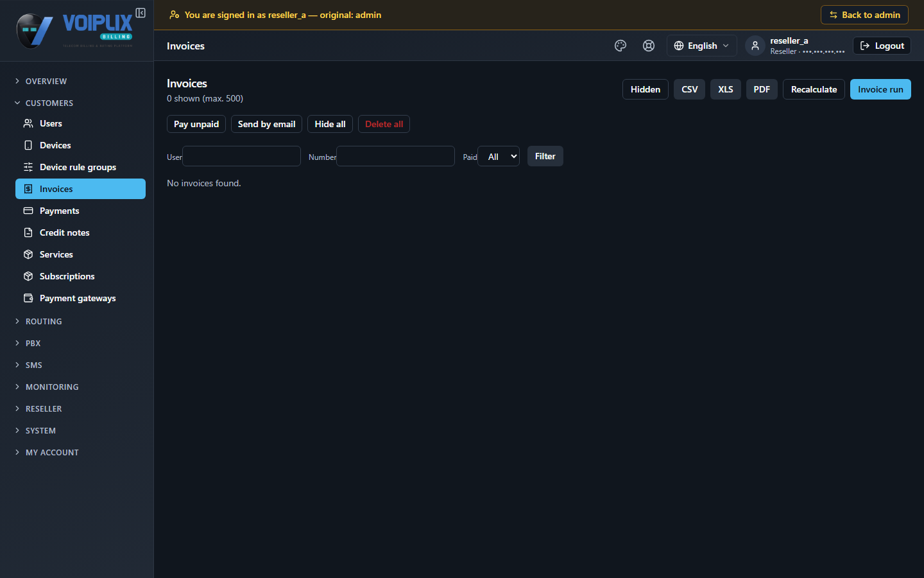Collapse the sidebar panel icon

point(141,13)
